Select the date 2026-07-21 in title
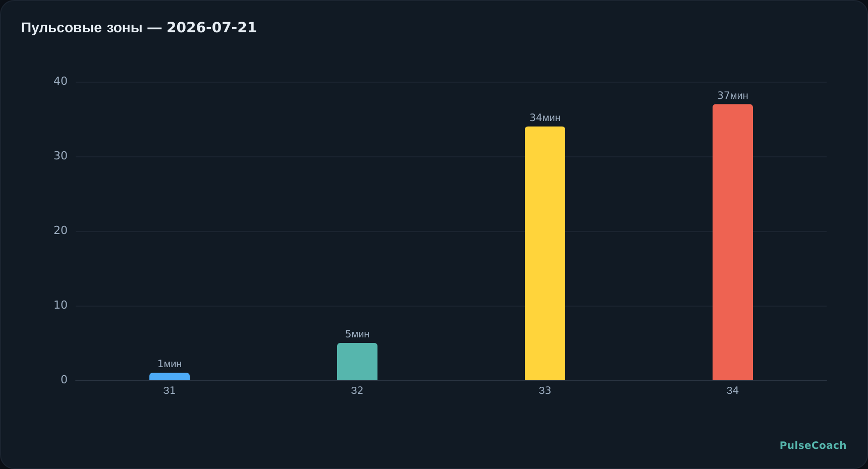868x469 pixels. click(212, 27)
